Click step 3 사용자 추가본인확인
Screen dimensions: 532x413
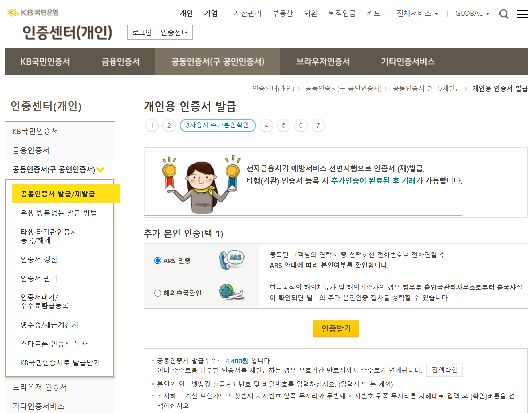click(218, 125)
